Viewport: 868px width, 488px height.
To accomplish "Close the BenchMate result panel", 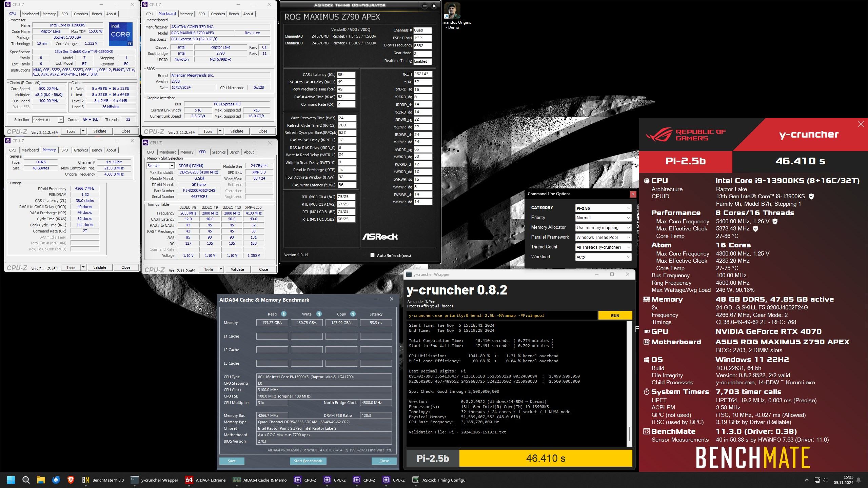I will tap(861, 124).
